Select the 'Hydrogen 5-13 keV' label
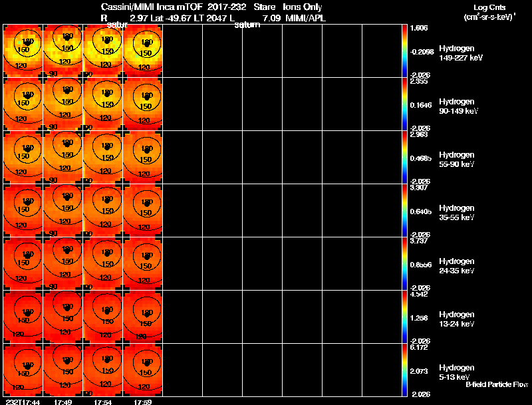The height and width of the screenshot is (405, 532). pos(457,372)
